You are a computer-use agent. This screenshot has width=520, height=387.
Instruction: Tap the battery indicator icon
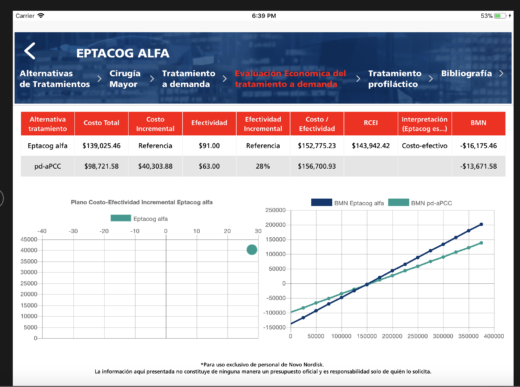(500, 16)
